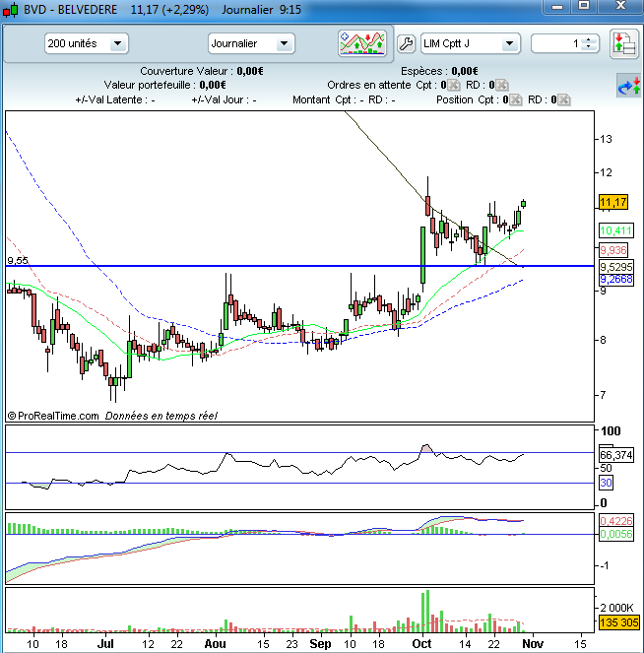Click the Nov label on time axis
The height and width of the screenshot is (653, 644).
tap(533, 644)
